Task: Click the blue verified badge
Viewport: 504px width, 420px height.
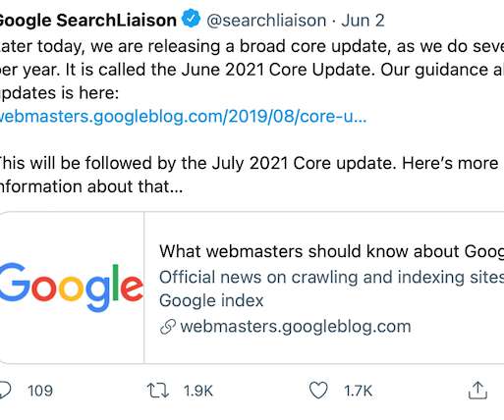Action: tap(191, 19)
